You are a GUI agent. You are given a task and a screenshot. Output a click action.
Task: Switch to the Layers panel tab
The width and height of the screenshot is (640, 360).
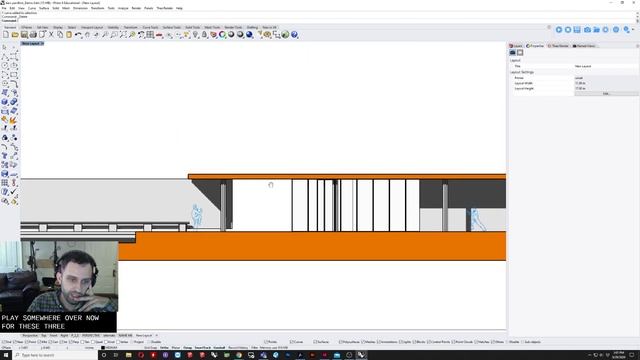click(x=516, y=46)
